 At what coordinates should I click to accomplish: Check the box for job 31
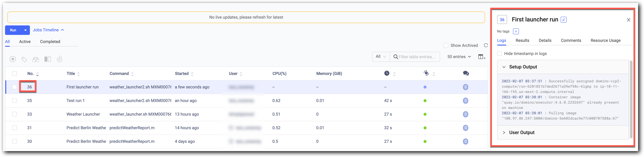point(15,128)
